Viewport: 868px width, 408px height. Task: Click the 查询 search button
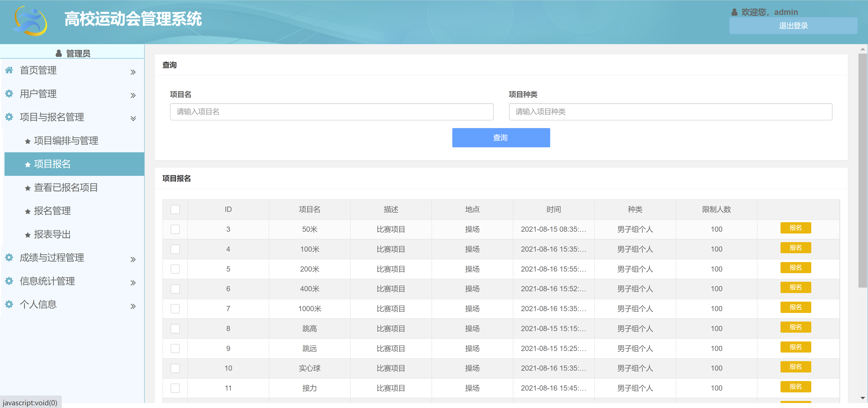coord(501,138)
